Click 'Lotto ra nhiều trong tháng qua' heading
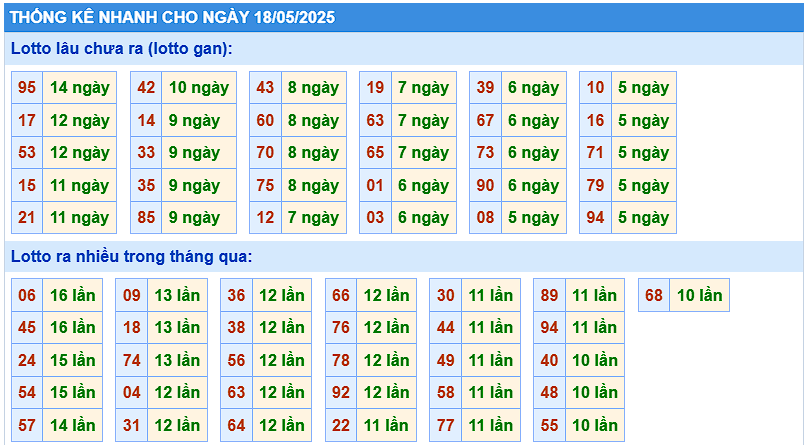Screen dimensions: 811x445 [132, 257]
